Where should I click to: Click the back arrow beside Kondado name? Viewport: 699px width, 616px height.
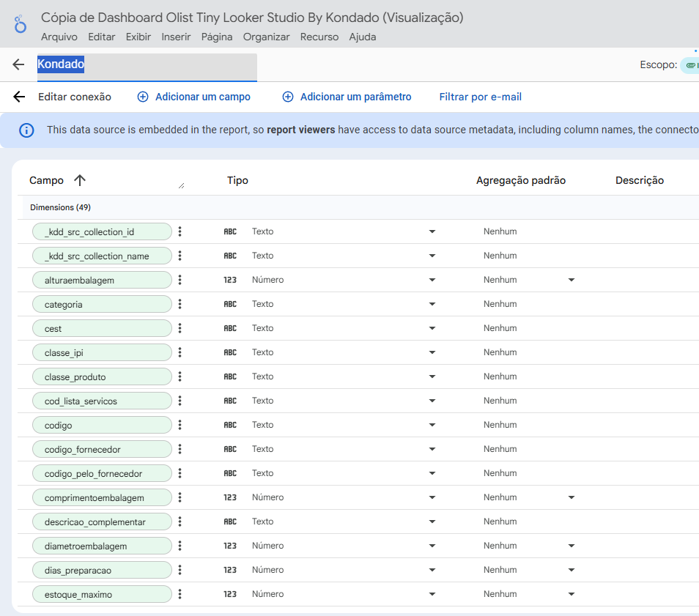point(19,65)
